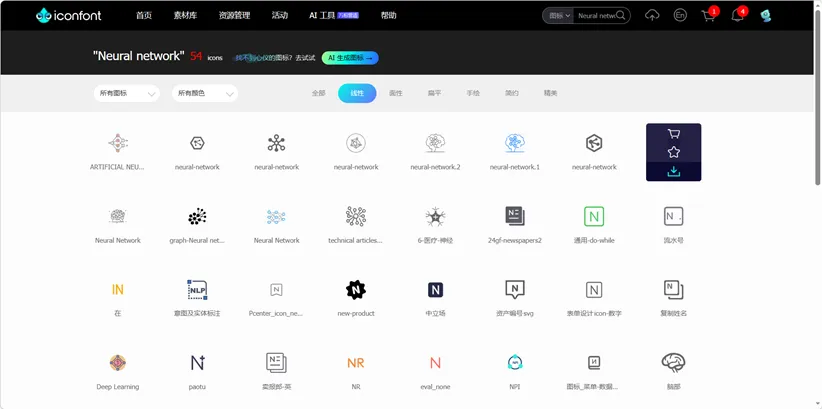Select the 卖报郎-英 icon
This screenshot has width=822, height=409.
pyautogui.click(x=276, y=363)
